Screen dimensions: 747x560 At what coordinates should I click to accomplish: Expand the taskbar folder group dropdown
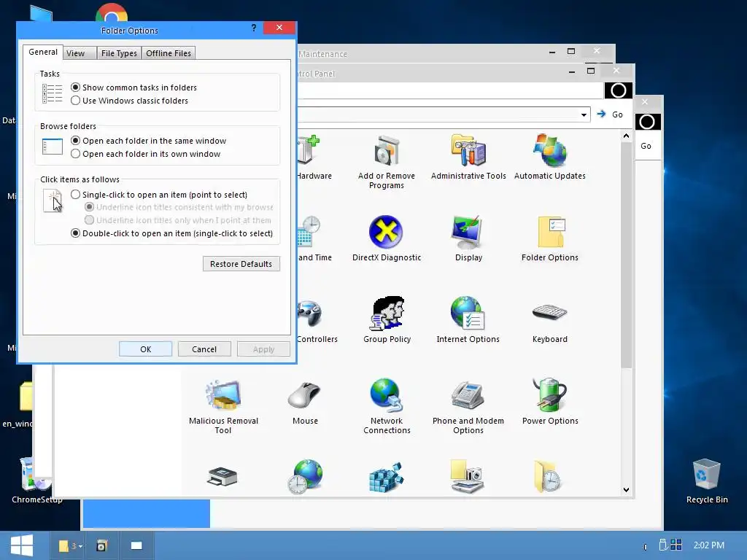coord(80,546)
